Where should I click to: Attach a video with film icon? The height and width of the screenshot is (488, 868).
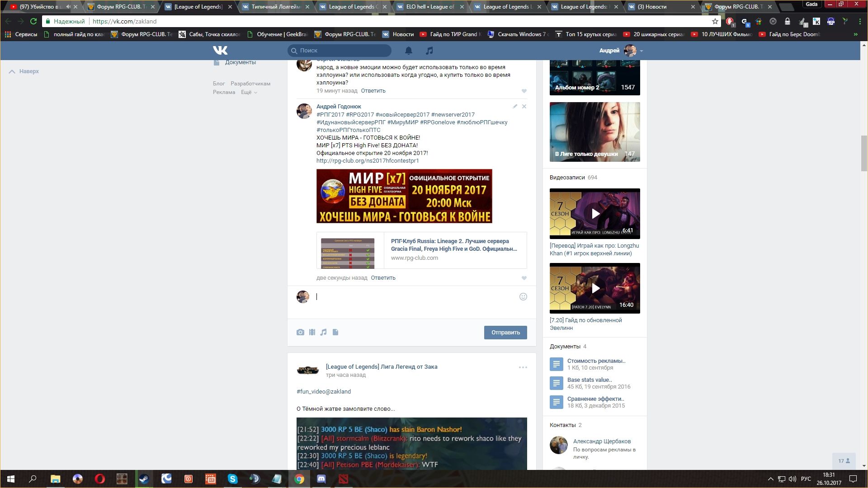click(x=312, y=332)
